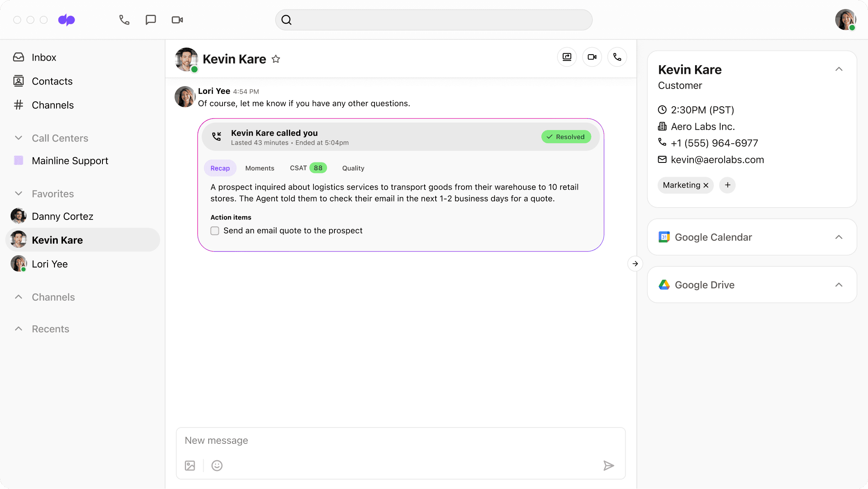Viewport: 868px width, 489px height.
Task: Collapse the Kevin Kare contact details panel
Action: click(839, 69)
